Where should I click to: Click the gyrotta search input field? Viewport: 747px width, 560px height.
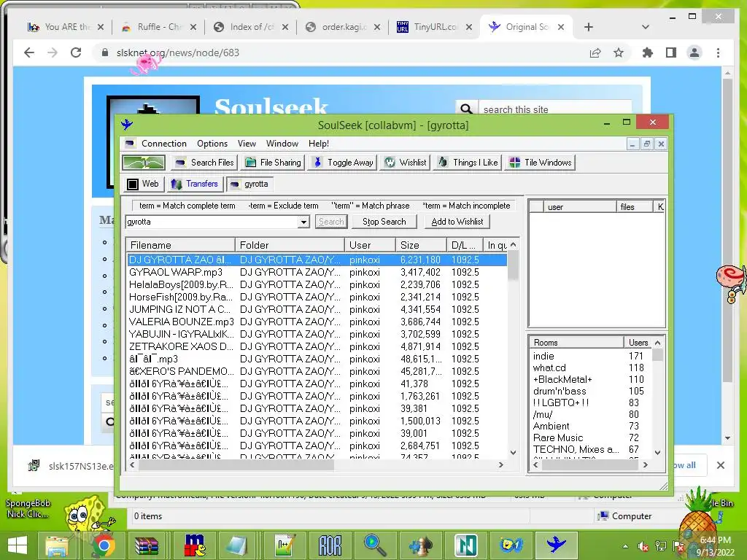coord(212,222)
